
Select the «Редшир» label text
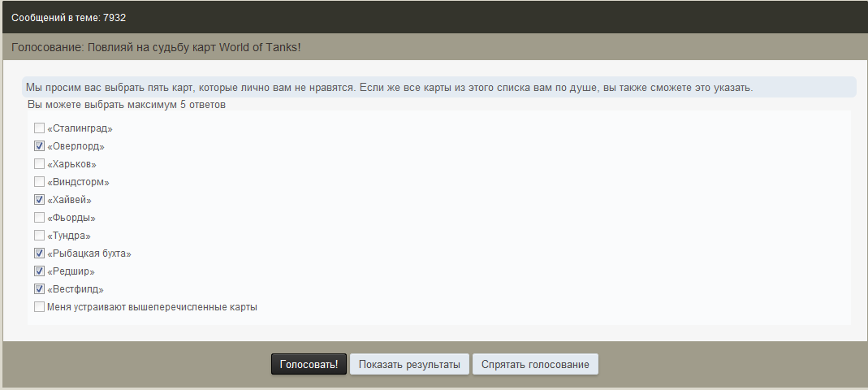[x=71, y=271]
